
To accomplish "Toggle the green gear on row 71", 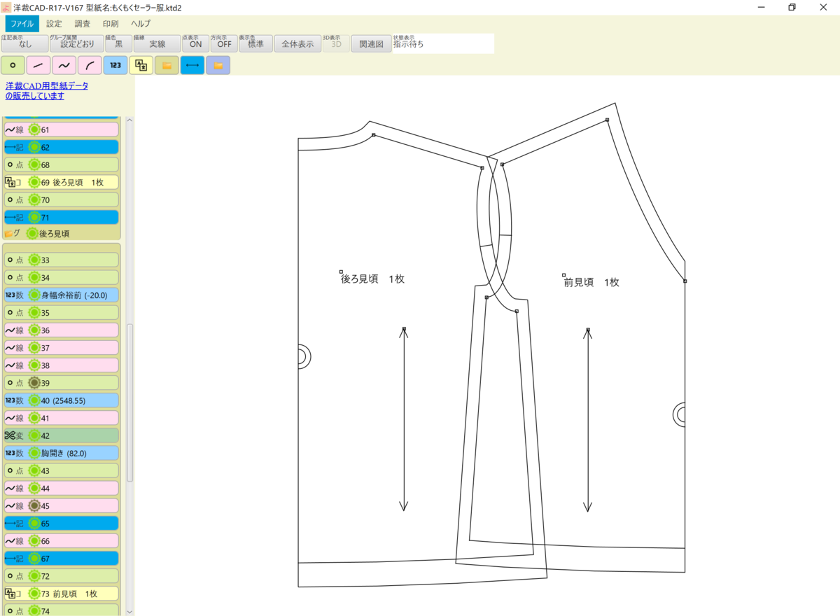I will (34, 217).
